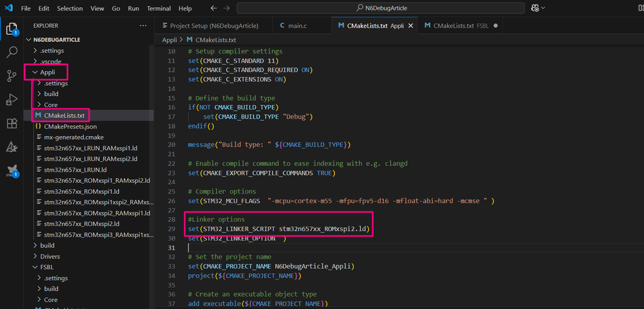
Task: Close the CMakeLists.txt Appli tab
Action: click(410, 25)
